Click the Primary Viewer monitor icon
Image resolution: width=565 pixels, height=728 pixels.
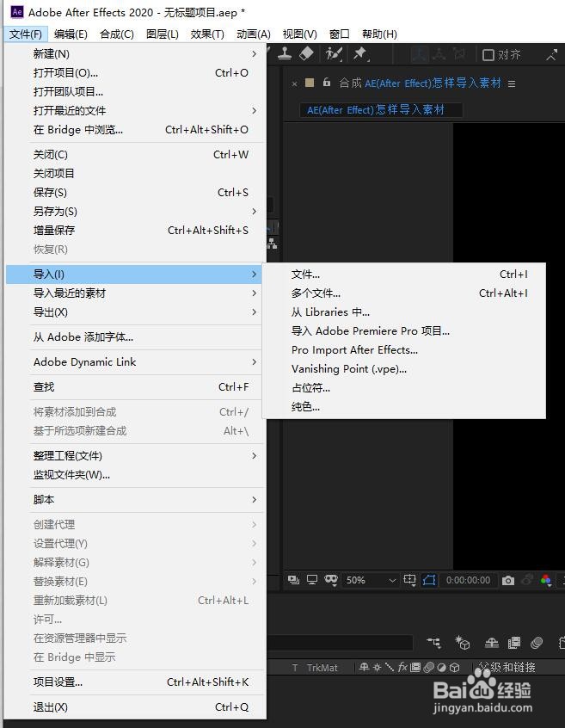312,580
